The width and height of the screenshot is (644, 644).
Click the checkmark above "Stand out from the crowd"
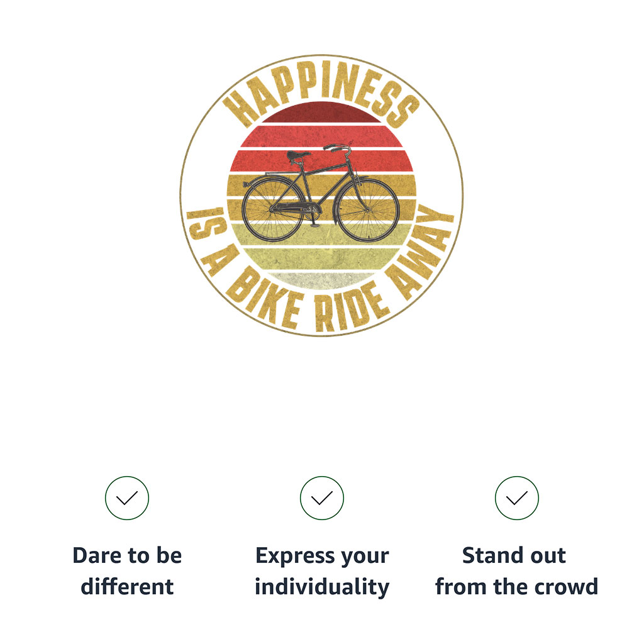point(517,498)
